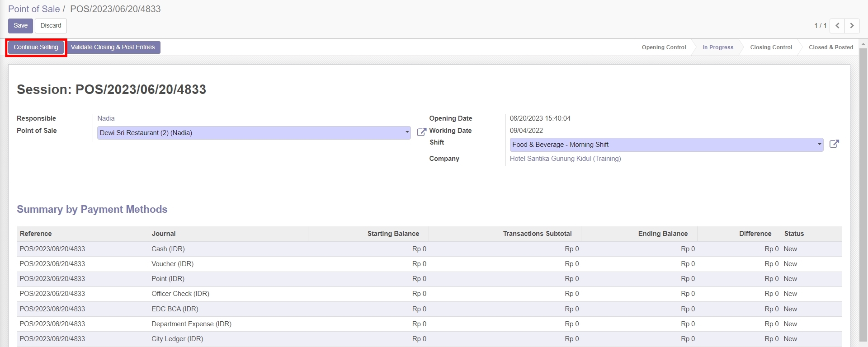Select the Opening Control stage
The width and height of the screenshot is (868, 347).
pyautogui.click(x=664, y=47)
